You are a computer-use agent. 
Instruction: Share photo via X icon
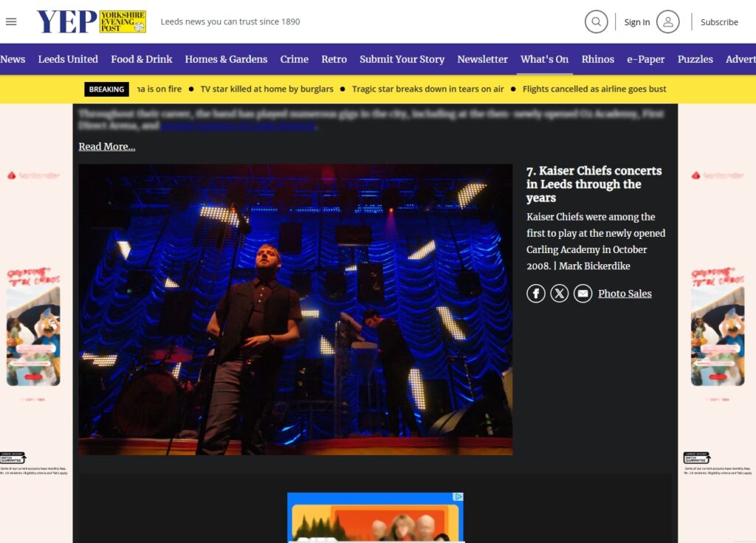[x=560, y=294]
